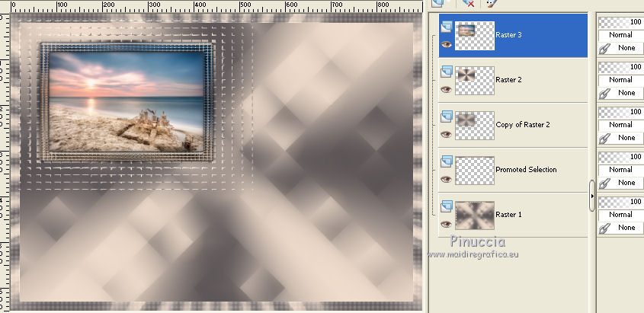Click the Raster 2 layer thumbnail preview
644x313 pixels.
pos(475,81)
